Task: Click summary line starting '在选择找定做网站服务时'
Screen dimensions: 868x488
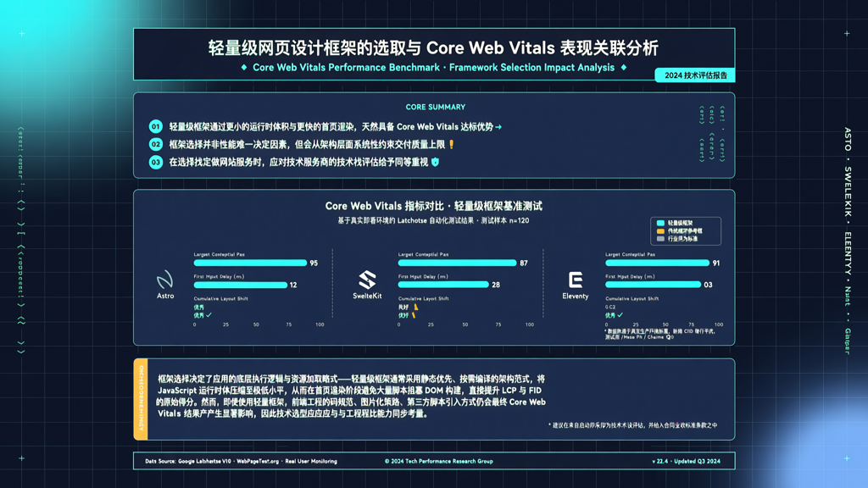Action: coord(298,162)
